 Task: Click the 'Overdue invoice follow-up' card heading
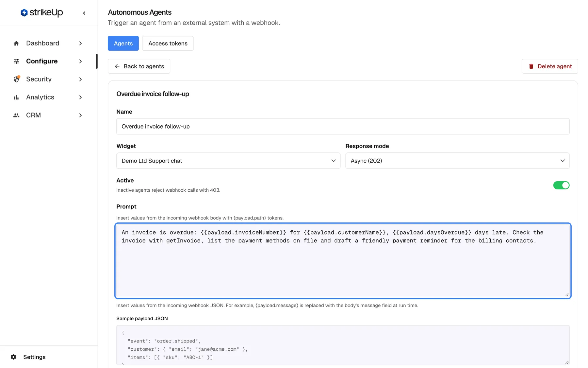click(x=153, y=94)
